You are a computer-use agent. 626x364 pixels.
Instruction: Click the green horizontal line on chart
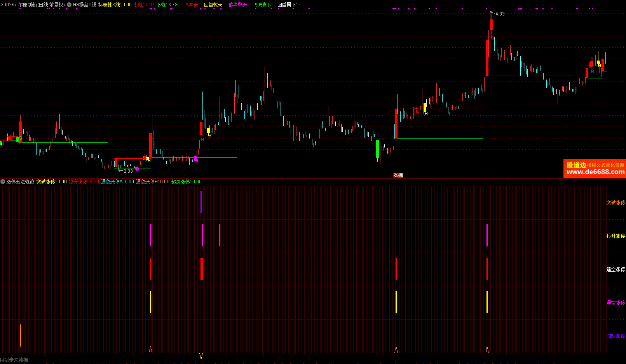(439, 139)
